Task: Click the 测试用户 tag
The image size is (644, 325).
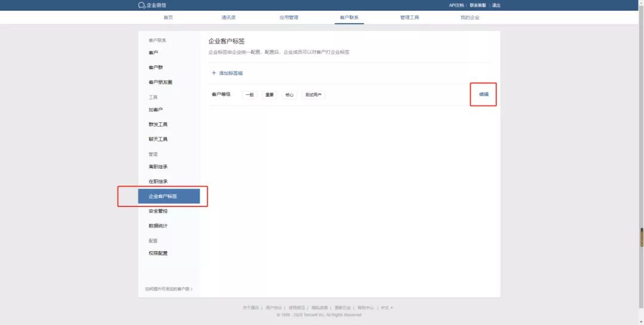Action: [x=314, y=95]
